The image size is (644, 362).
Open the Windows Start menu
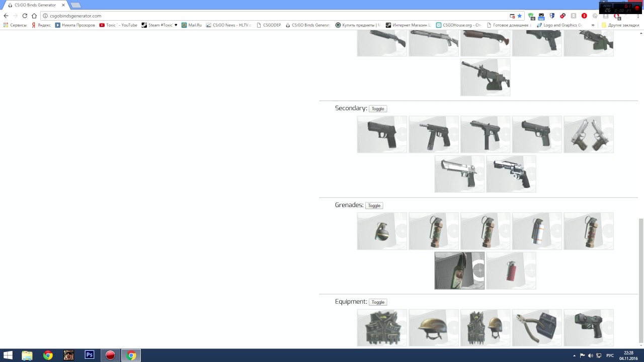(x=8, y=355)
